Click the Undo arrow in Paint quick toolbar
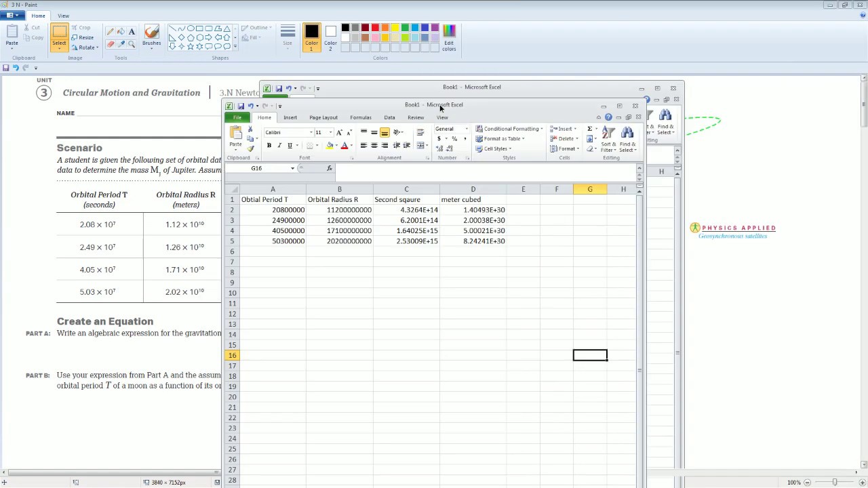This screenshot has height=488, width=868. (16, 68)
